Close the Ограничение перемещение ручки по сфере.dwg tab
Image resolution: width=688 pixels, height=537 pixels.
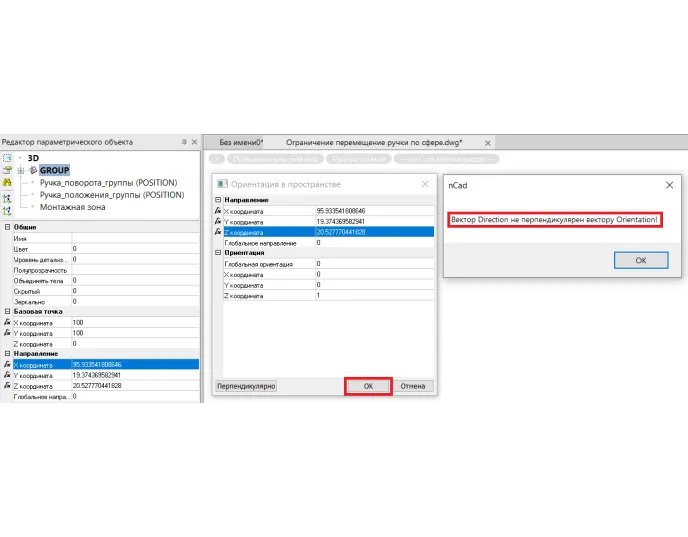pyautogui.click(x=487, y=143)
